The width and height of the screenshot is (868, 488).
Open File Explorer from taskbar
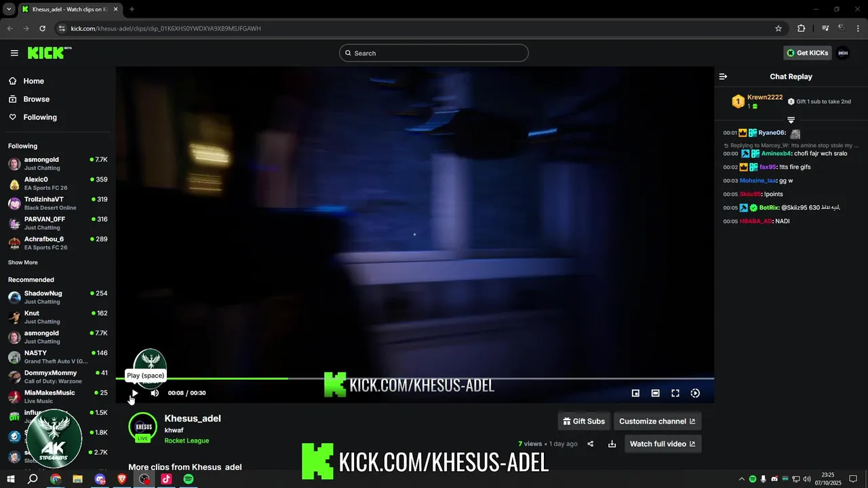(x=77, y=479)
